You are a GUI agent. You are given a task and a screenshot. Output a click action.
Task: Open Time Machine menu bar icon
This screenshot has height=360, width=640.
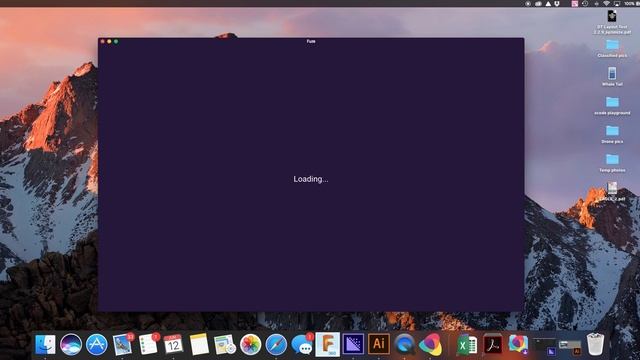[585, 3]
